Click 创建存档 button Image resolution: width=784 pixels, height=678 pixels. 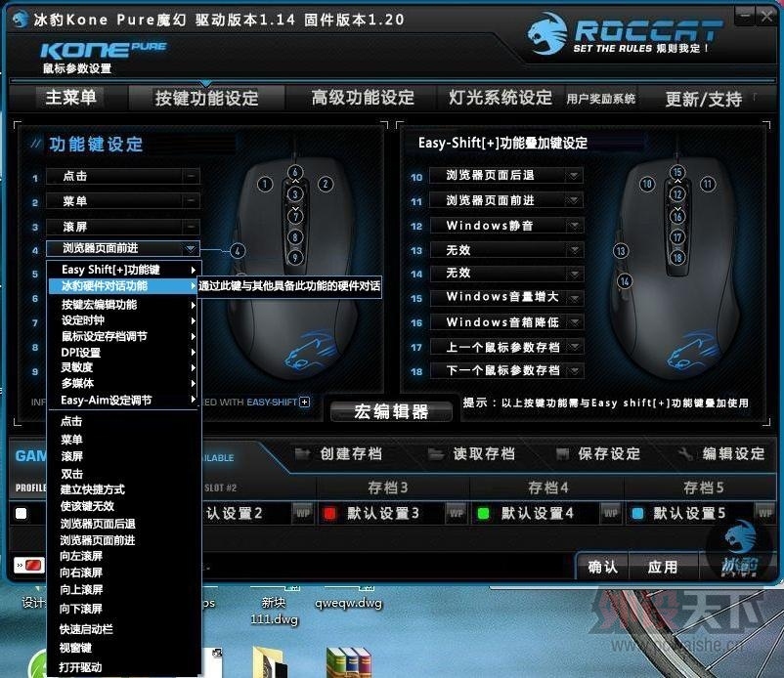pyautogui.click(x=339, y=453)
